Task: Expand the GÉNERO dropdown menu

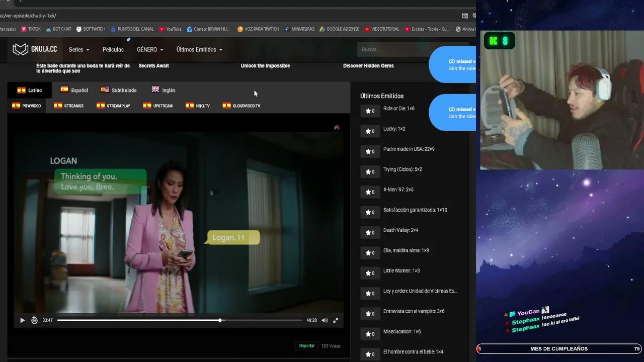Action: click(150, 50)
